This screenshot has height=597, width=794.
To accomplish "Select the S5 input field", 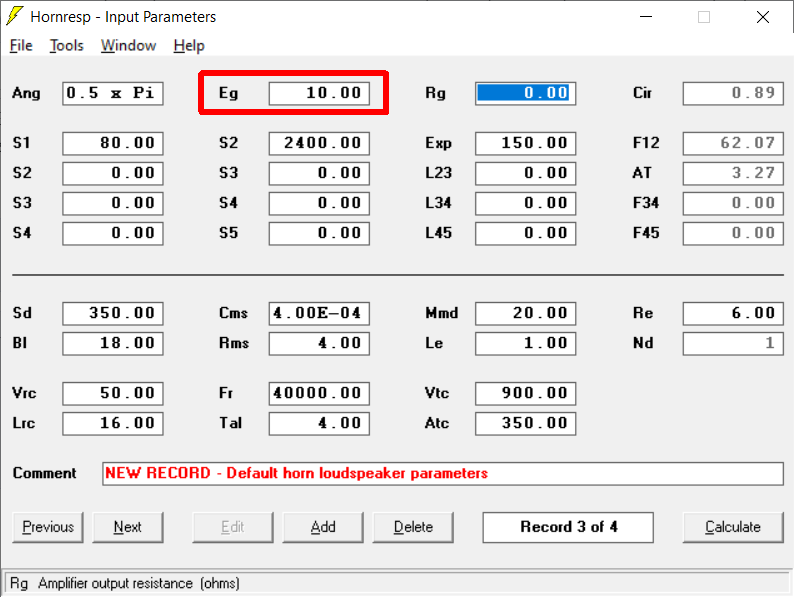I will click(x=319, y=233).
